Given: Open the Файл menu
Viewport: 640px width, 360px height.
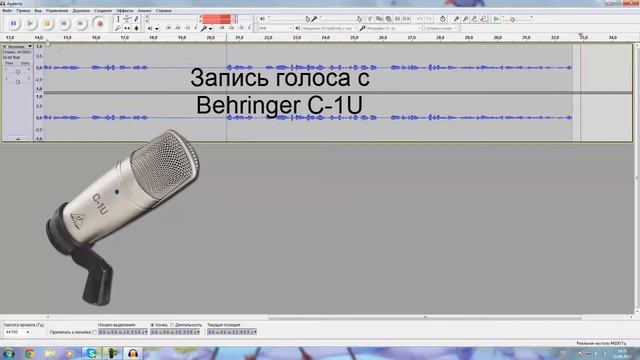Looking at the screenshot, I should pos(7,11).
